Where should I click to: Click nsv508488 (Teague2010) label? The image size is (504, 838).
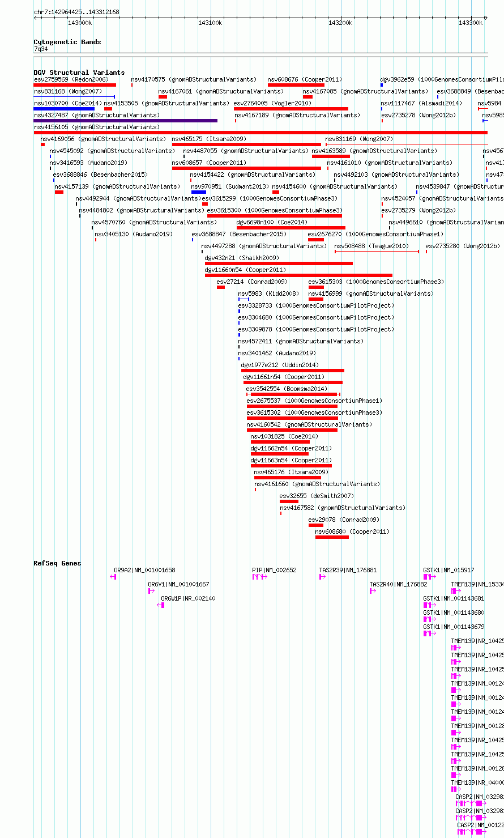pyautogui.click(x=371, y=246)
